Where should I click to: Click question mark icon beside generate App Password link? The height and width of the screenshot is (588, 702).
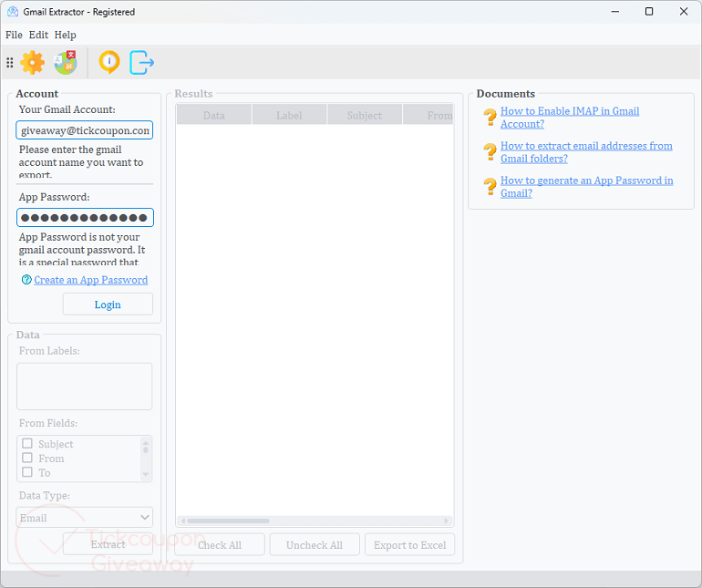point(490,187)
